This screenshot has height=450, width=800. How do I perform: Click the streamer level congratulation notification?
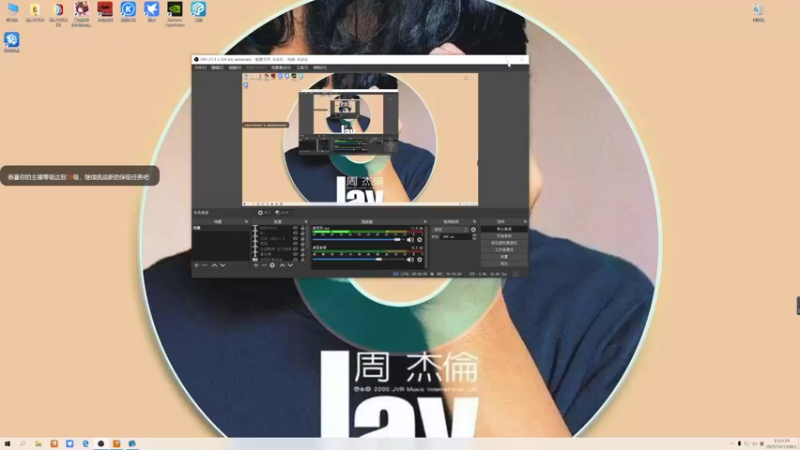point(80,177)
